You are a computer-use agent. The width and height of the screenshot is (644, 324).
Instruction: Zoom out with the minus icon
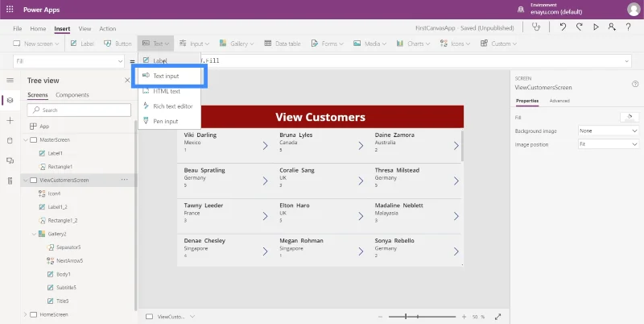[x=380, y=317]
